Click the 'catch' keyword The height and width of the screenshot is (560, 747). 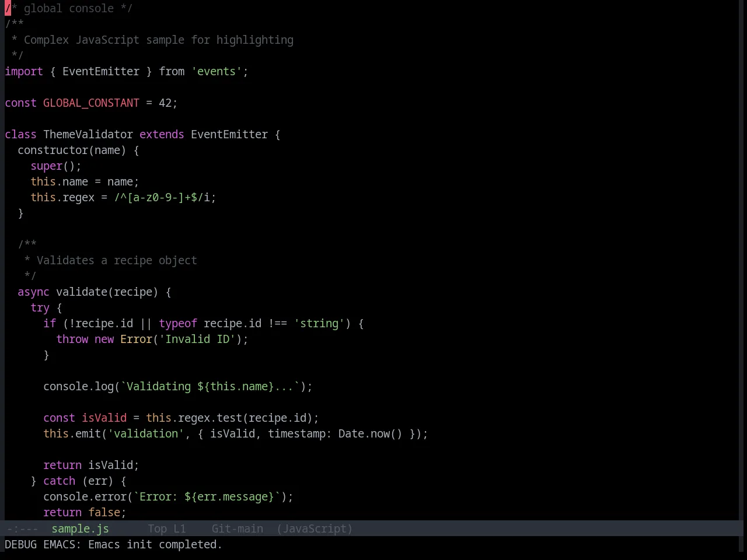click(59, 481)
